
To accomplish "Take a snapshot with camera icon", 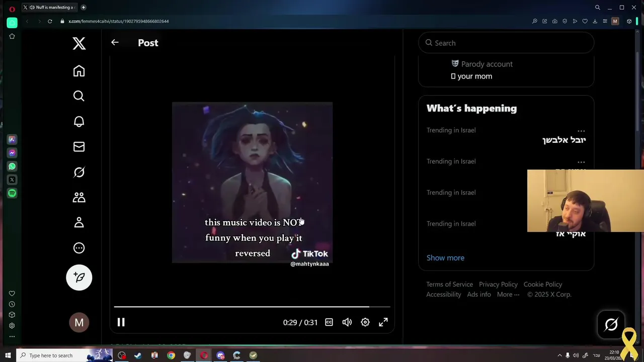I will (x=554, y=21).
